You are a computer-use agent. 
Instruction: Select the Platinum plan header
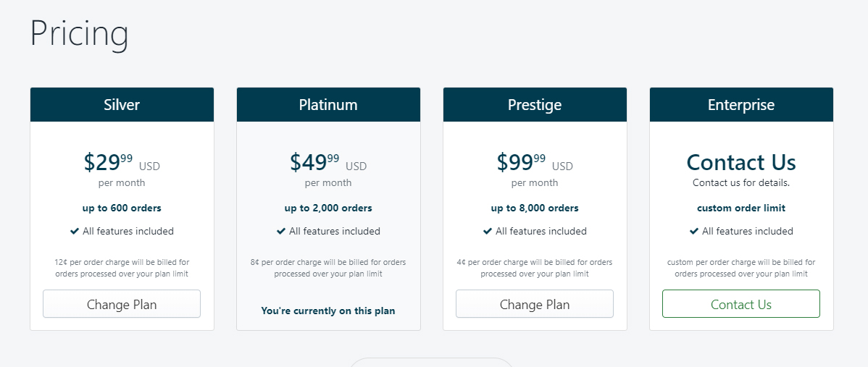[x=328, y=104]
